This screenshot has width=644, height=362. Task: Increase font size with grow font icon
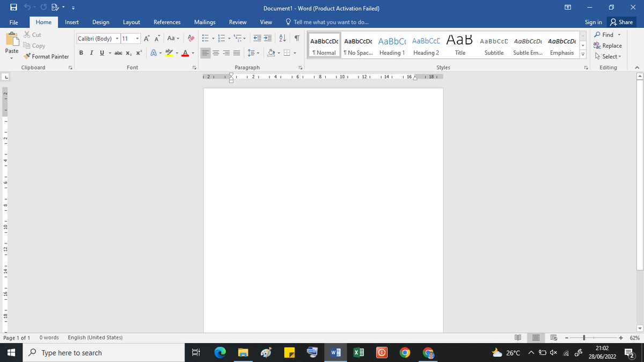(x=147, y=39)
